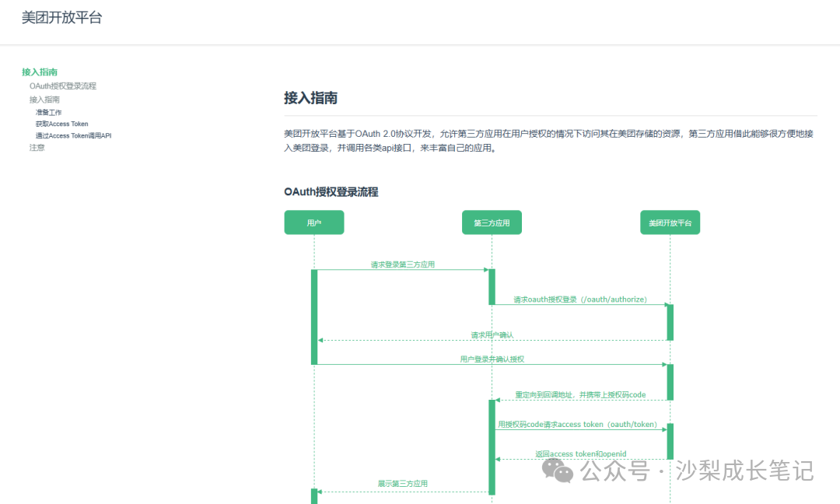The image size is (840, 504).
Task: Click the 接入指南 sub-item in sidebar
Action: [x=44, y=98]
